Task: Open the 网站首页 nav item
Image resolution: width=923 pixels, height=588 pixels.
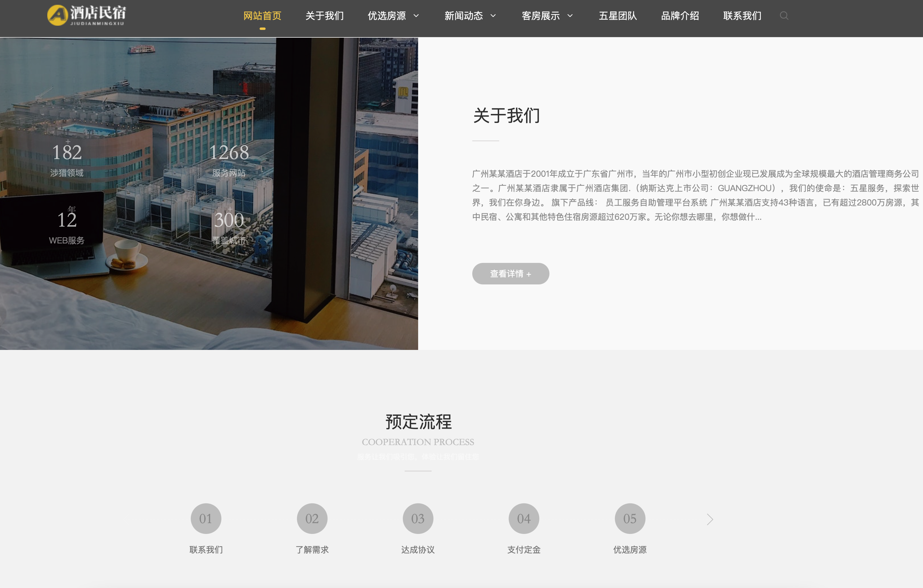Action: tap(262, 16)
